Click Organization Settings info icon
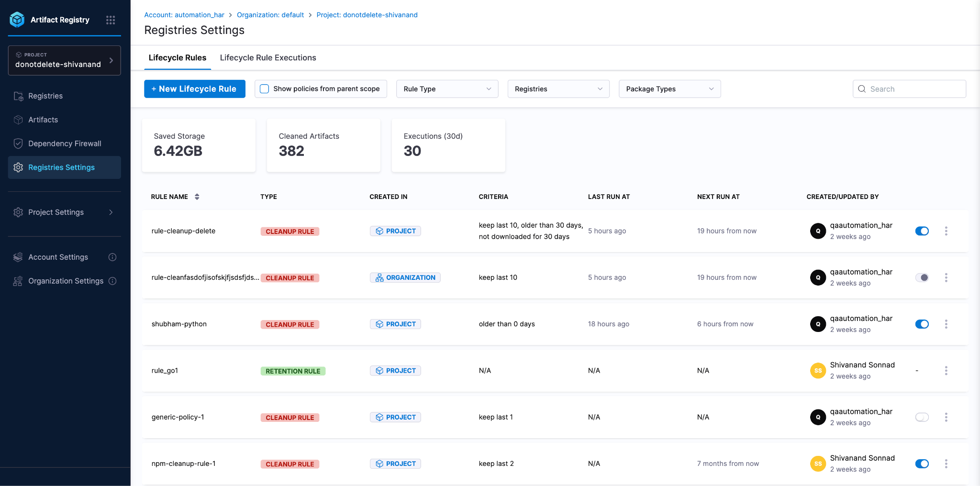This screenshot has height=486, width=980. click(112, 281)
